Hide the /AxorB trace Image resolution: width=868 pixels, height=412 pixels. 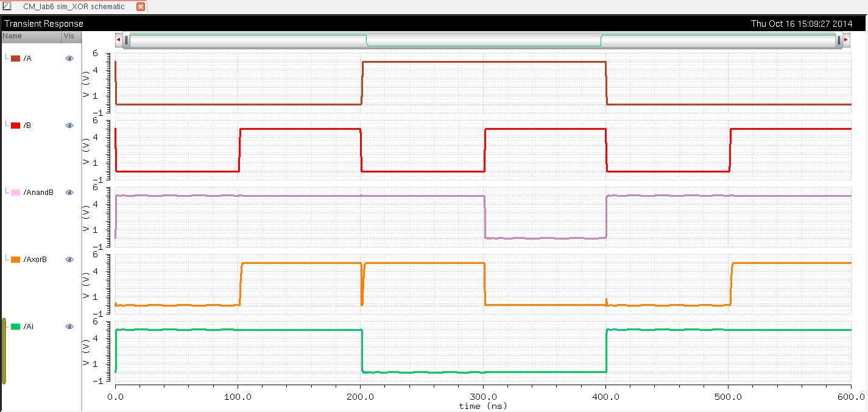[69, 259]
